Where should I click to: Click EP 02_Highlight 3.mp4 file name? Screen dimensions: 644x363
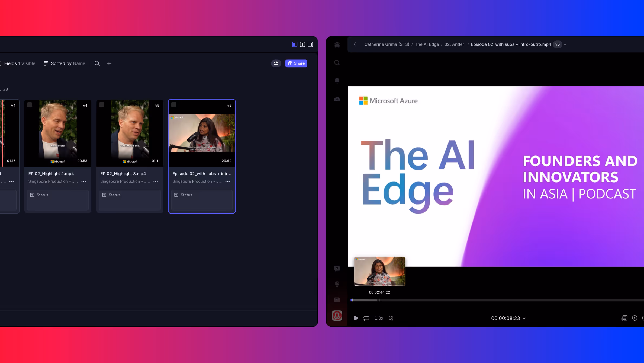pos(123,174)
